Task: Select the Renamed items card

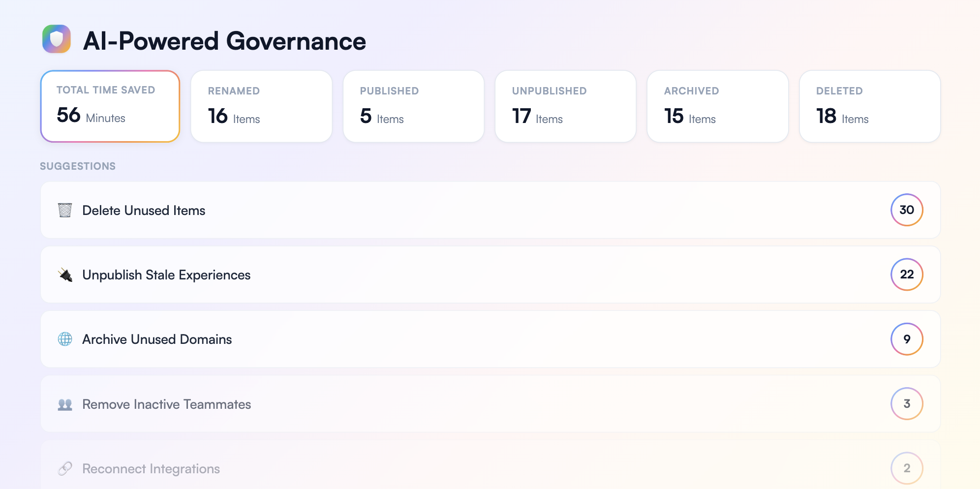Action: 261,106
